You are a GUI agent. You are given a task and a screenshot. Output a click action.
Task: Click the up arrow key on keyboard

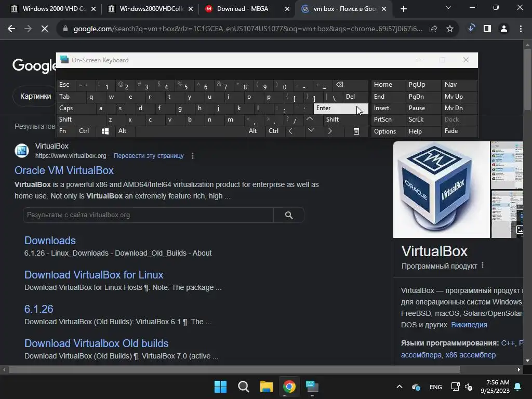coord(310,119)
